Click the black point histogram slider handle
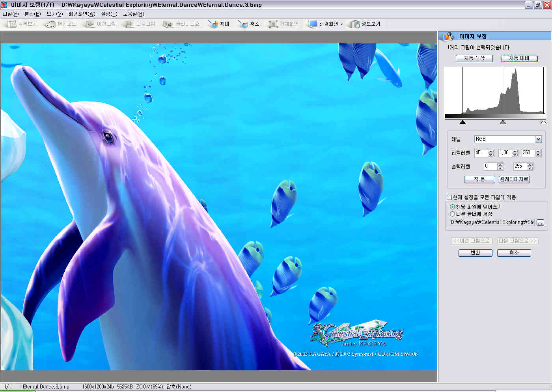 [x=463, y=122]
